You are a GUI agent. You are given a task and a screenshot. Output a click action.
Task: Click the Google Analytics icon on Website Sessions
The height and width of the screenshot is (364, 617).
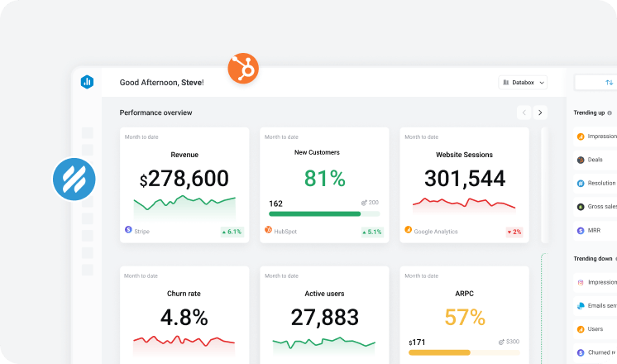pos(408,230)
